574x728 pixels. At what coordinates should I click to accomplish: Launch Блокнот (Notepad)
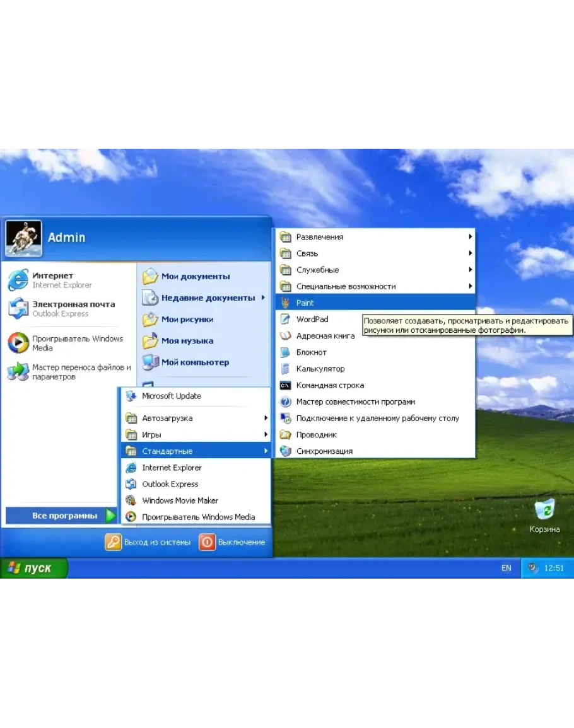coord(312,352)
